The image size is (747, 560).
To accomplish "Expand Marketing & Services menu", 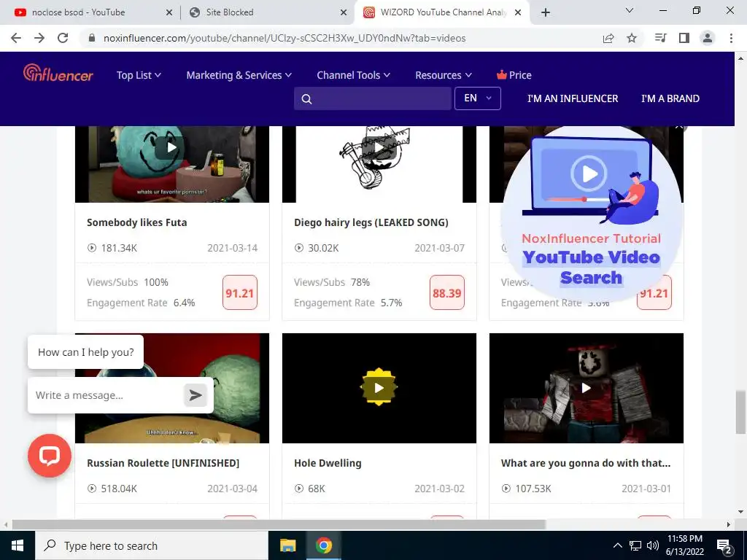I will click(239, 75).
